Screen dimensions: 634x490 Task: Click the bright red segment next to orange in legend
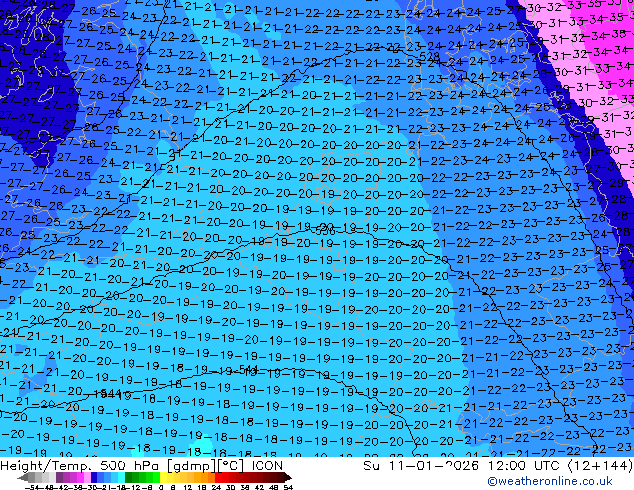[218, 478]
